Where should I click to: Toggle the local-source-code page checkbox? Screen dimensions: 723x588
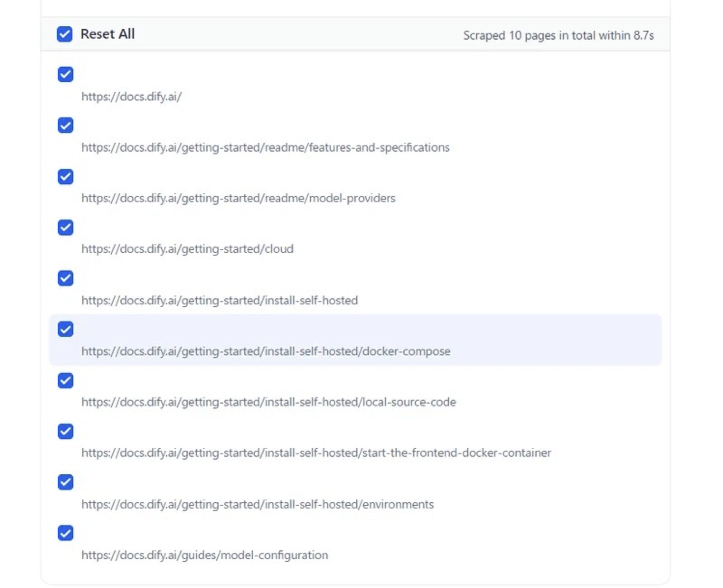66,381
